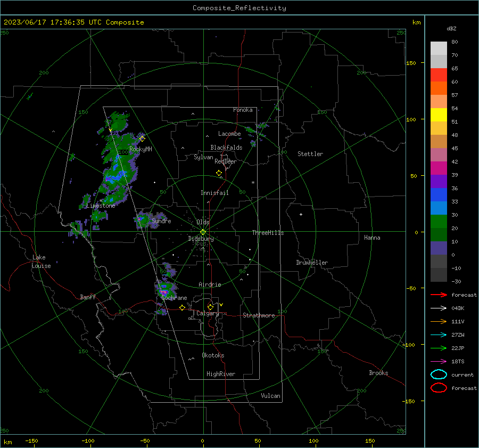The image size is (479, 448).
Task: Click the Innisfail city label
Action: click(214, 193)
